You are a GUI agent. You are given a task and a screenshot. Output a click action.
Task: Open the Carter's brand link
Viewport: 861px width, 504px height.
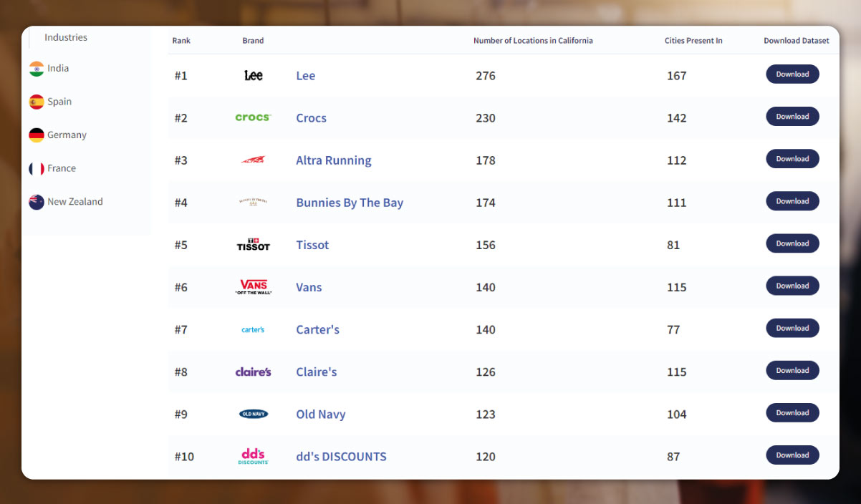click(x=318, y=329)
